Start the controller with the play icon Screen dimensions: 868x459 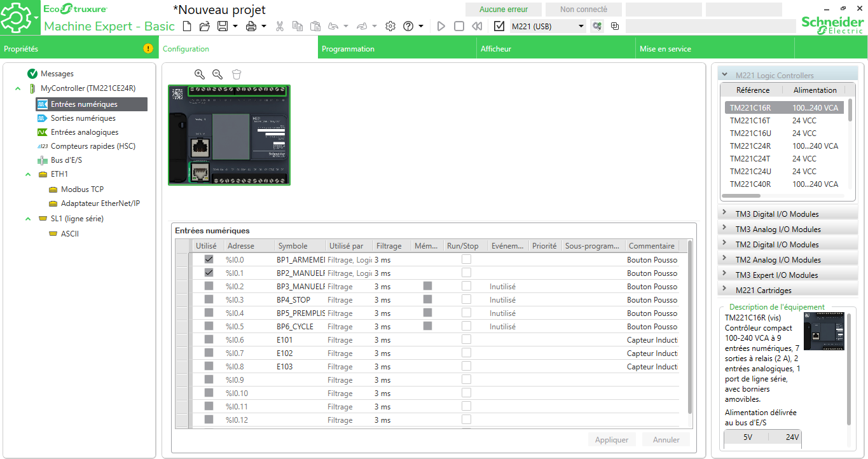441,26
